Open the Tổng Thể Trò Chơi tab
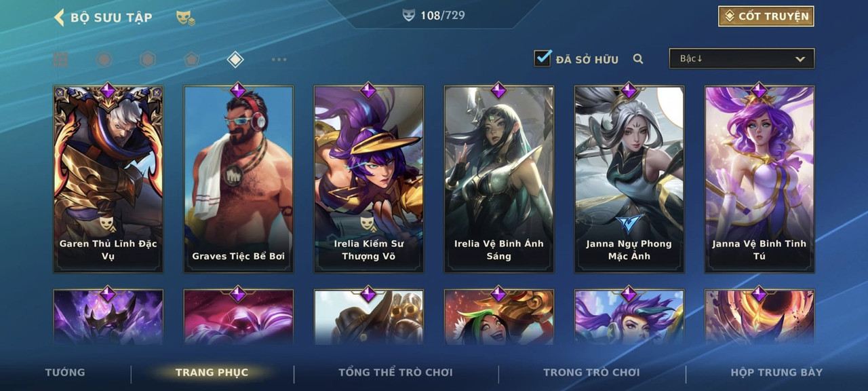Image resolution: width=868 pixels, height=391 pixels. click(395, 372)
